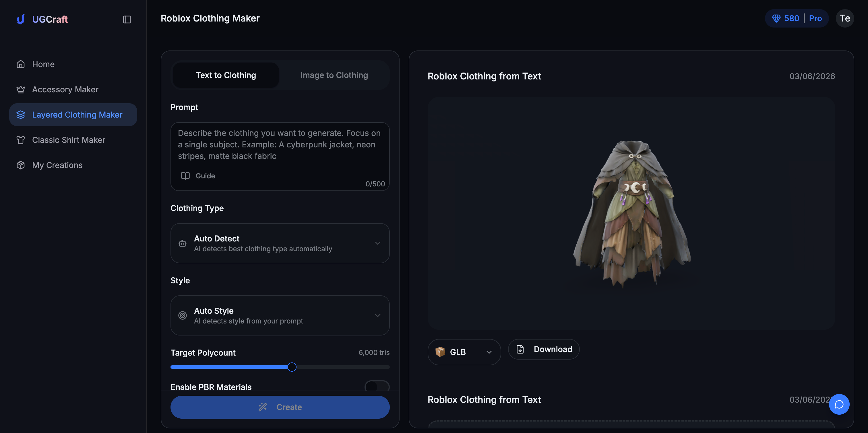Click the 03/06/2026 date of first creation
The height and width of the screenshot is (433, 868).
click(812, 76)
